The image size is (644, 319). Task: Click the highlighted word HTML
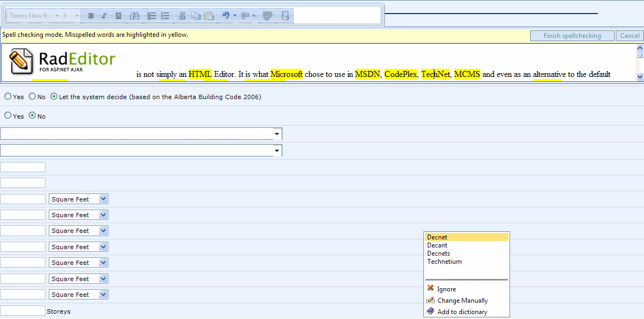[x=200, y=74]
